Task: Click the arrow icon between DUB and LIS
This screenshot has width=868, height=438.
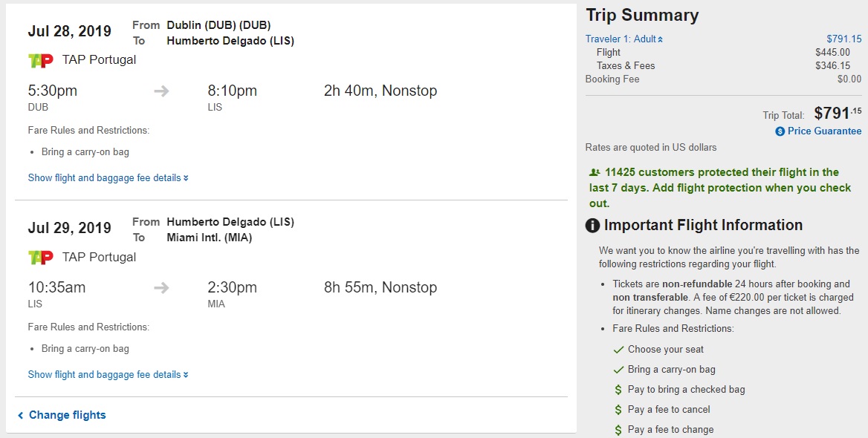Action: click(161, 91)
